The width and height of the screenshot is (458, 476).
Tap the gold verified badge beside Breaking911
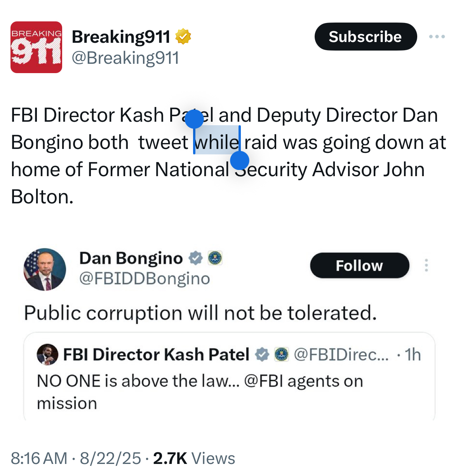pyautogui.click(x=183, y=37)
